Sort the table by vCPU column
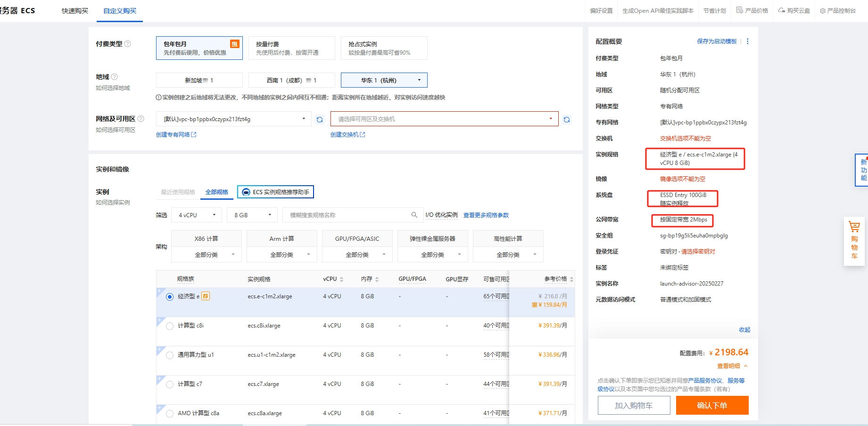 tap(341, 279)
